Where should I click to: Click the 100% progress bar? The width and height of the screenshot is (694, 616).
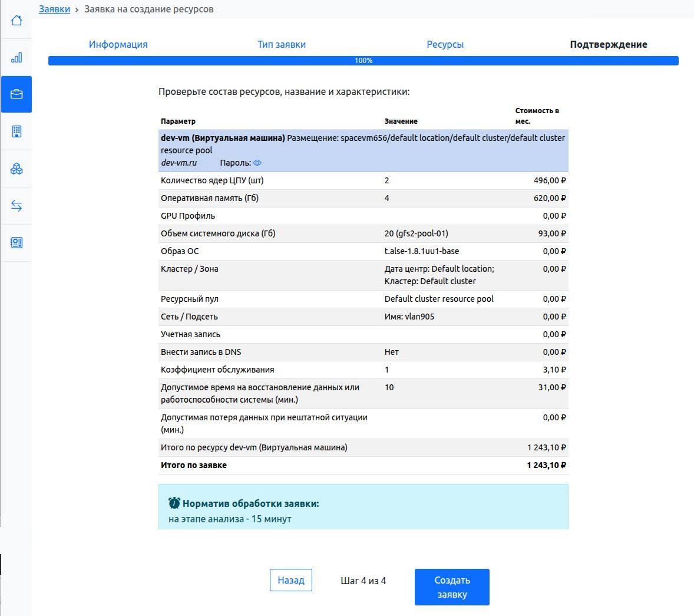[x=363, y=61]
